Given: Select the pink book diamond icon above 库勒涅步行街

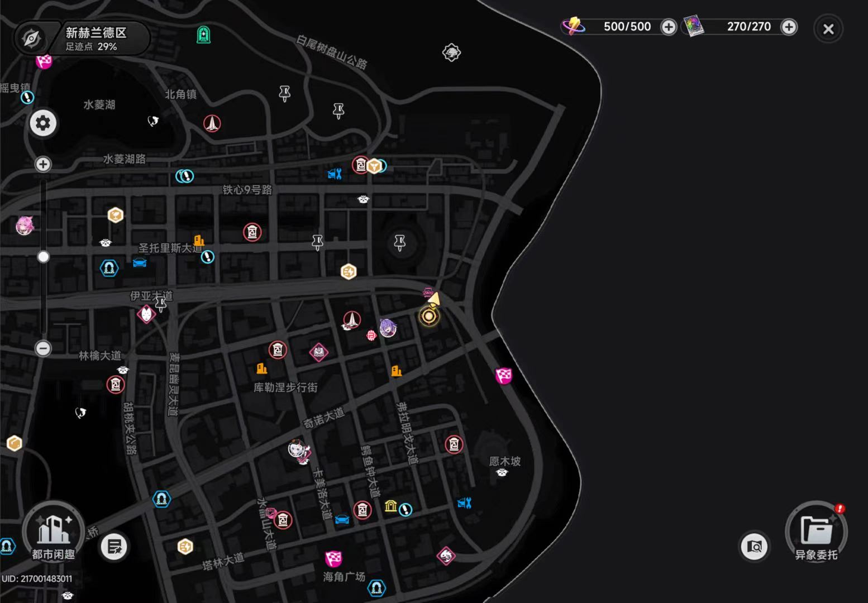Looking at the screenshot, I should pyautogui.click(x=319, y=352).
